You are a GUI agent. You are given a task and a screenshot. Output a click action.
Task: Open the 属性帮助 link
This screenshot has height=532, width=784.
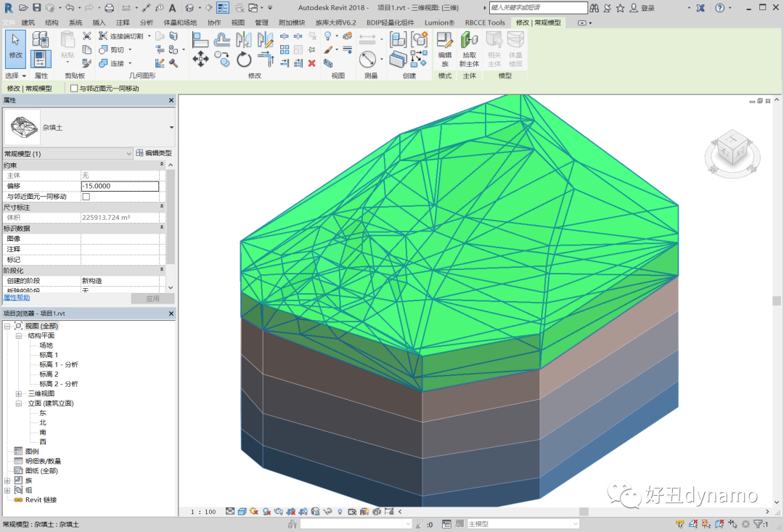[17, 298]
